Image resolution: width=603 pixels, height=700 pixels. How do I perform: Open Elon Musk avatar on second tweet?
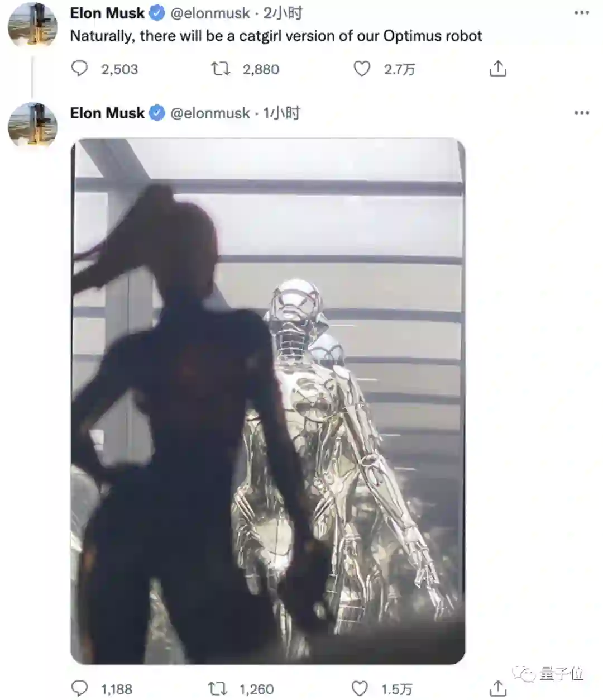coord(32,125)
